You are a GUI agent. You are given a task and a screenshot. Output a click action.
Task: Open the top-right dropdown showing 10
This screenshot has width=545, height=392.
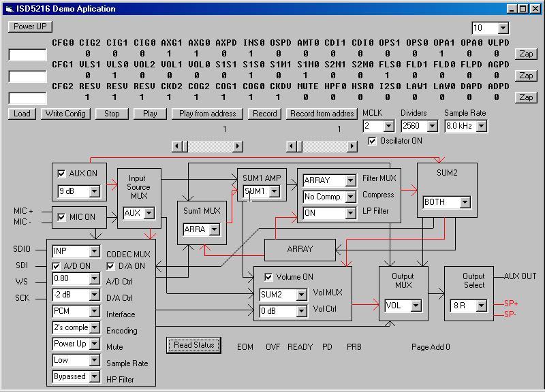(x=503, y=28)
